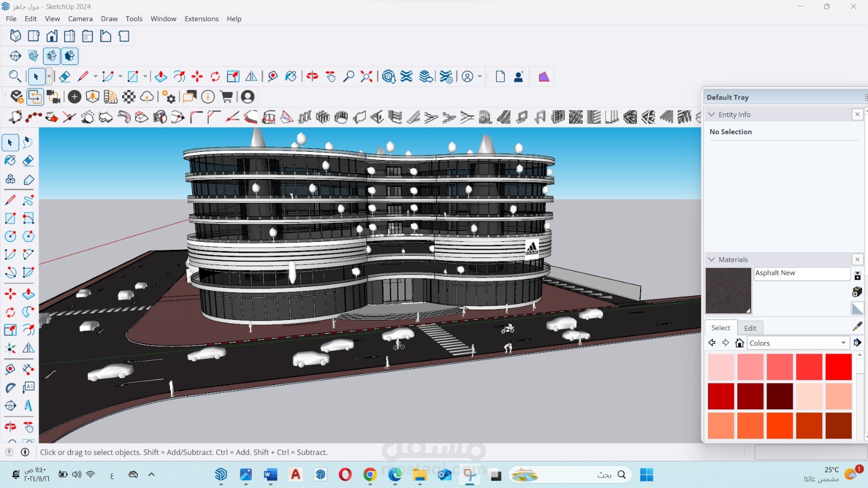Screen dimensions: 868x488
Task: Open the 3D Warehouse icon
Action: point(388,76)
